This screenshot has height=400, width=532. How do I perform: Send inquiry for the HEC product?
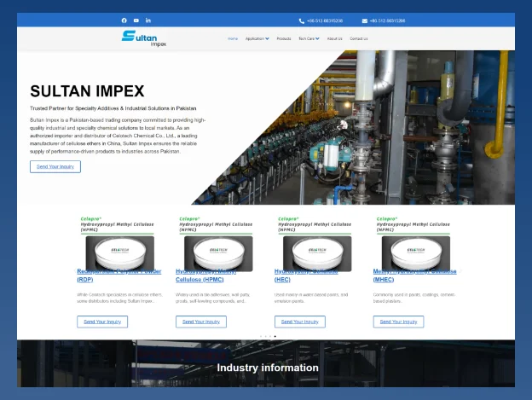tap(300, 322)
